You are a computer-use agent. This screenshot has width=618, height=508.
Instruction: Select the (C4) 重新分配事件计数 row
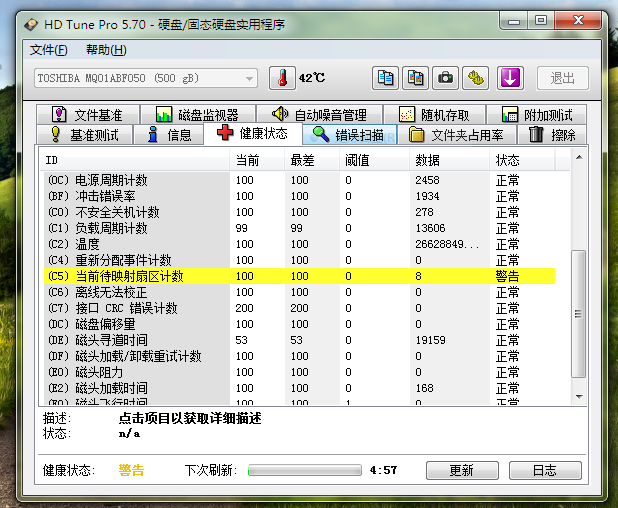[300, 260]
